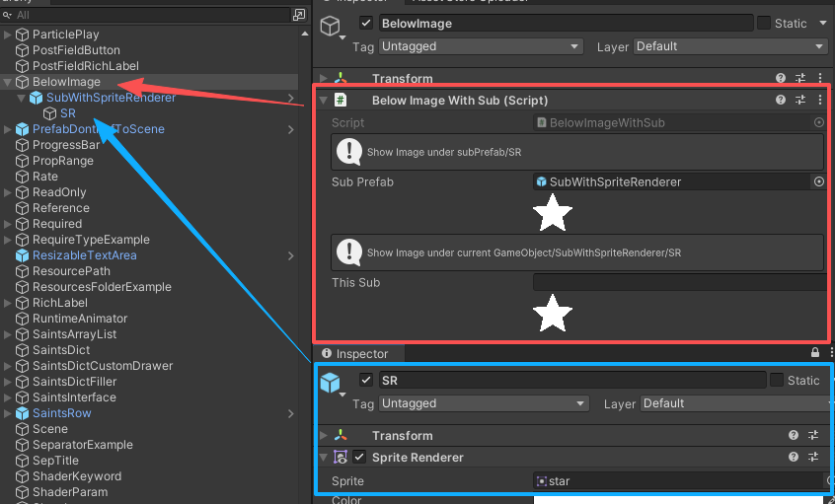Click the Color swatch under Sprite Renderer
This screenshot has width=835, height=504.
[x=684, y=500]
